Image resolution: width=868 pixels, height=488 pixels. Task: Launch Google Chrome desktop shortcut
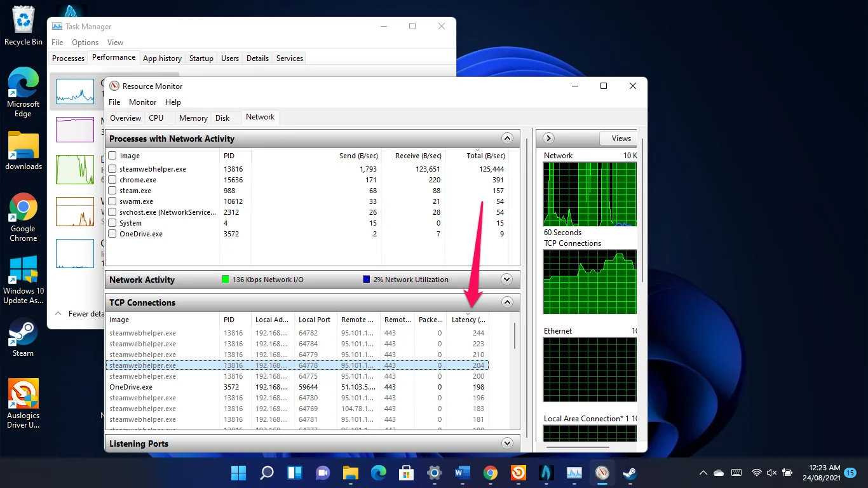click(24, 218)
